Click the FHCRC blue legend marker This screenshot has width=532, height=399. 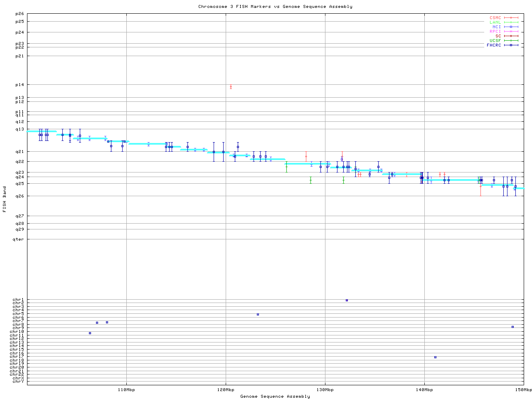pyautogui.click(x=511, y=45)
